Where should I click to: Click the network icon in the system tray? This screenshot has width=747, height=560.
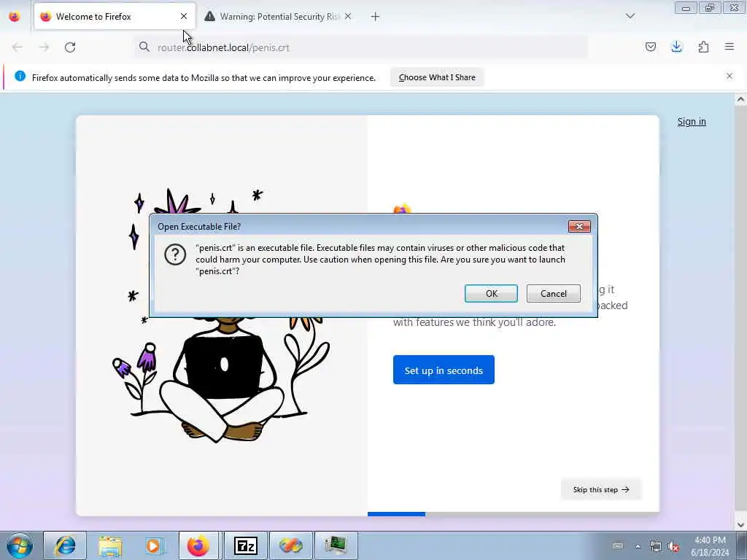pyautogui.click(x=656, y=547)
